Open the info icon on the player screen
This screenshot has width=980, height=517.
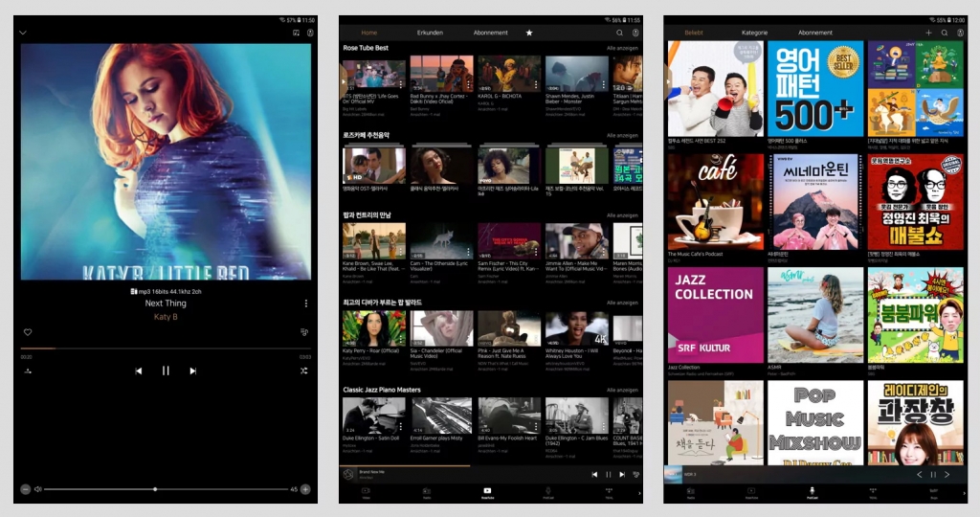pyautogui.click(x=310, y=33)
